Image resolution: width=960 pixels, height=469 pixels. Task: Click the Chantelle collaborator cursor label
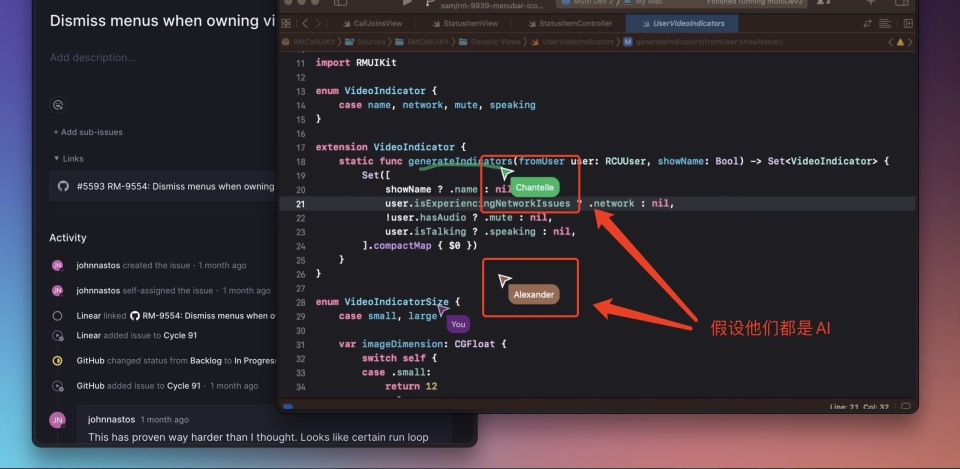click(534, 187)
